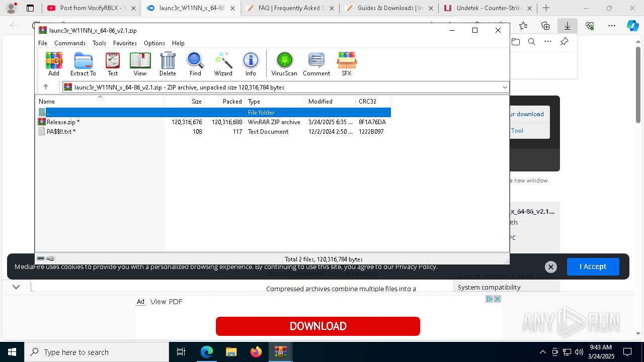This screenshot has width=644, height=362.
Task: Click the Extract To toolbar icon
Action: coord(83,64)
